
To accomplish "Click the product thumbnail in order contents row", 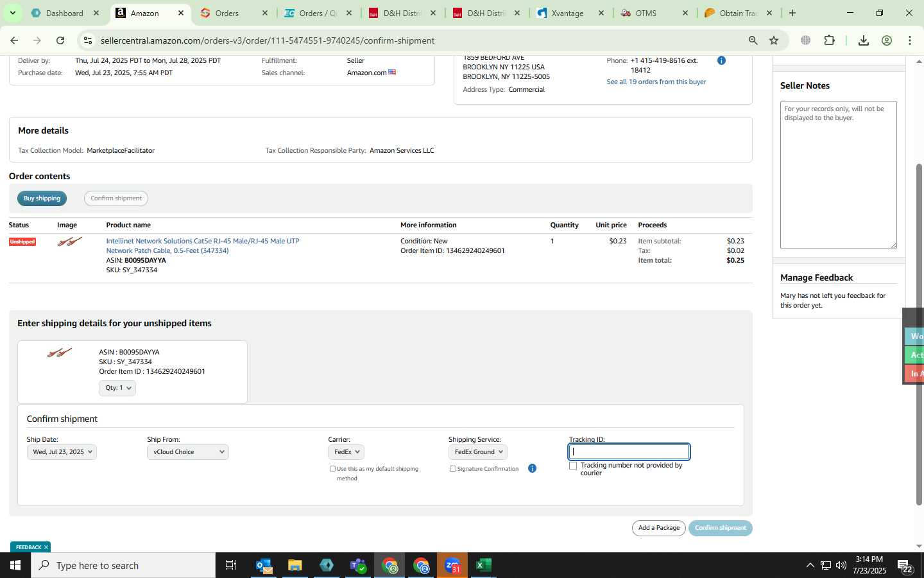I will point(69,241).
